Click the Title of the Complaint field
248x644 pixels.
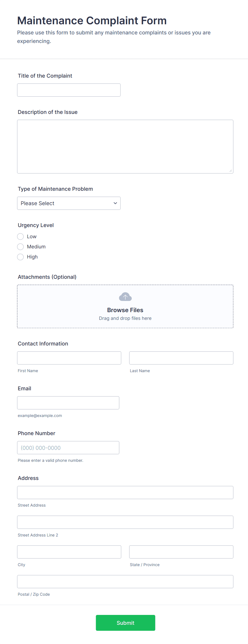69,90
